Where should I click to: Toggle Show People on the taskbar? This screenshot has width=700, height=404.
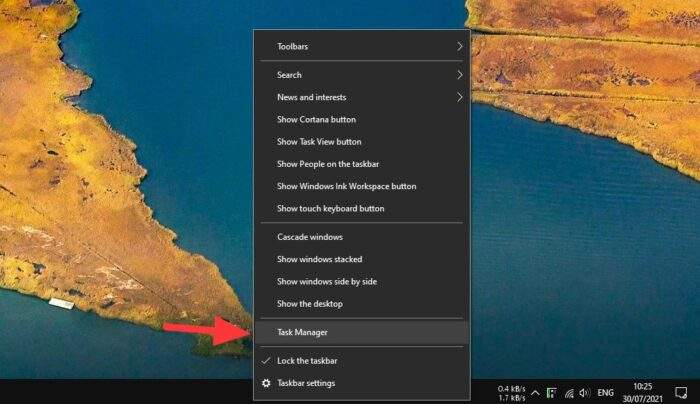362,164
